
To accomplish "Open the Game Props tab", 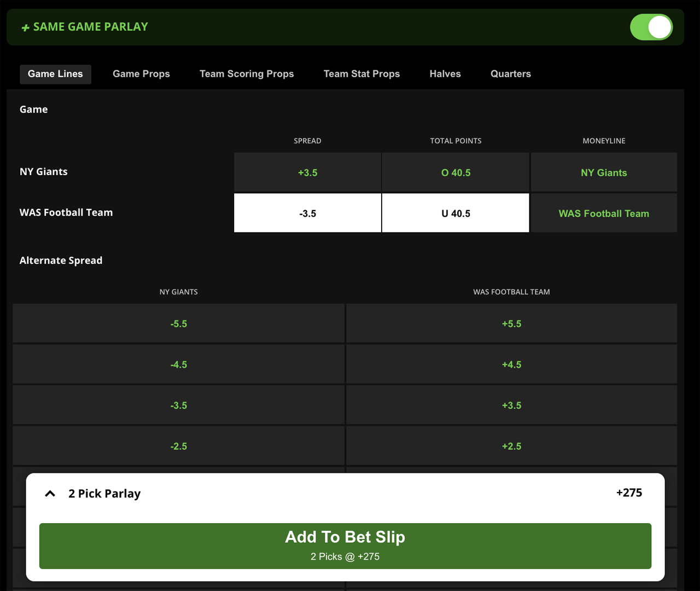I will point(141,74).
